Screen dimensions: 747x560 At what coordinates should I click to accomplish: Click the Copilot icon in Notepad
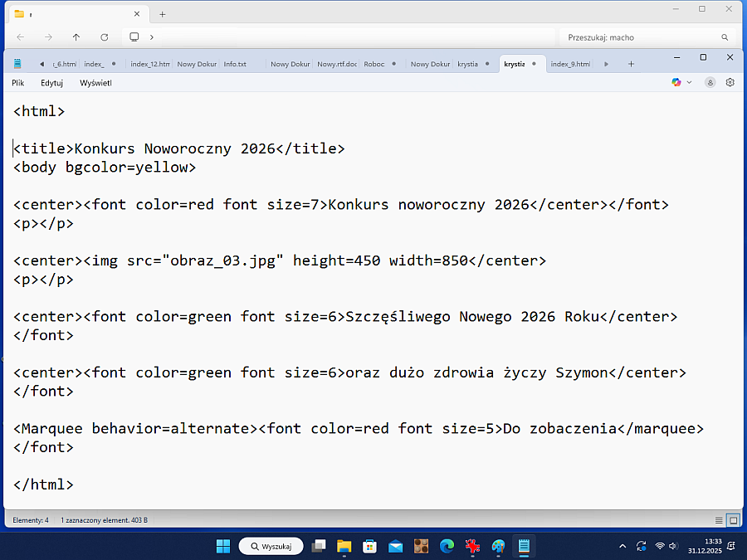(x=676, y=83)
